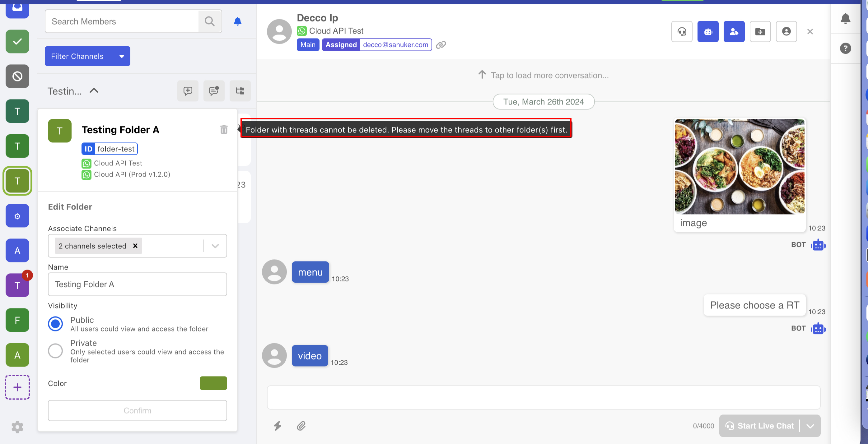Click the green folder color swatch
The image size is (868, 444).
pos(213,383)
